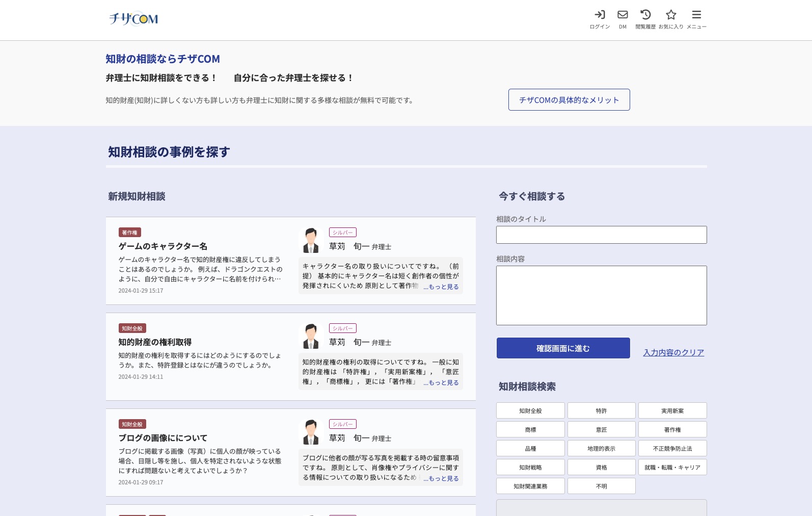Select the 意匠 search category
812x516 pixels.
pos(602,430)
